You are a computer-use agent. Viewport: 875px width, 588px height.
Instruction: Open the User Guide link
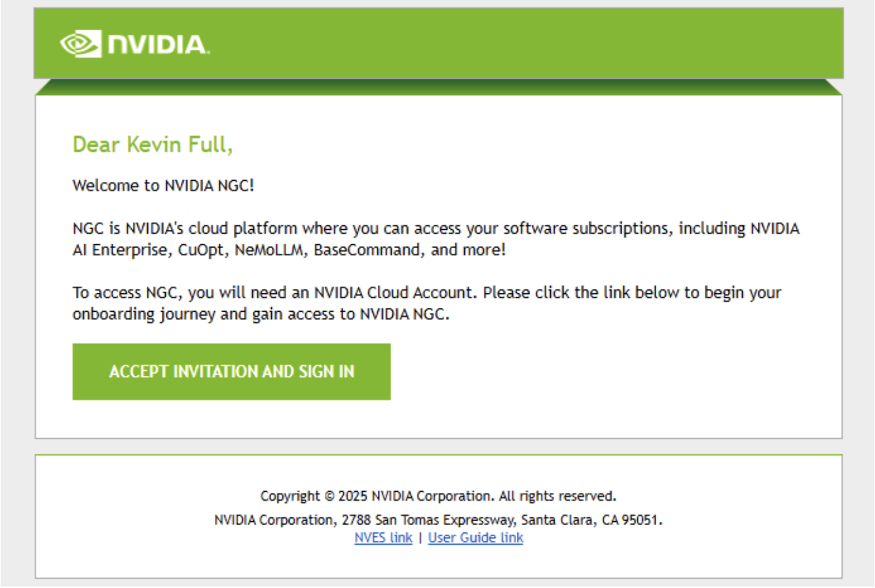click(475, 538)
